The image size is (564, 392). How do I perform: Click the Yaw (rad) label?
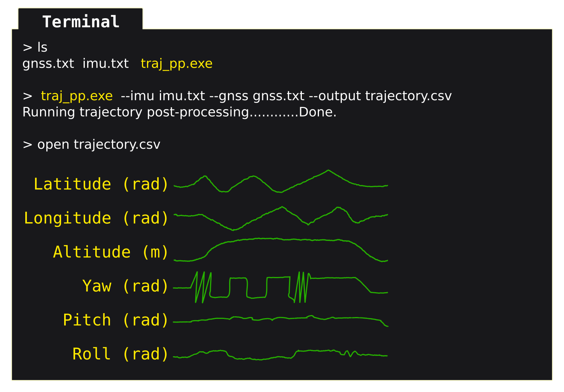(x=125, y=286)
